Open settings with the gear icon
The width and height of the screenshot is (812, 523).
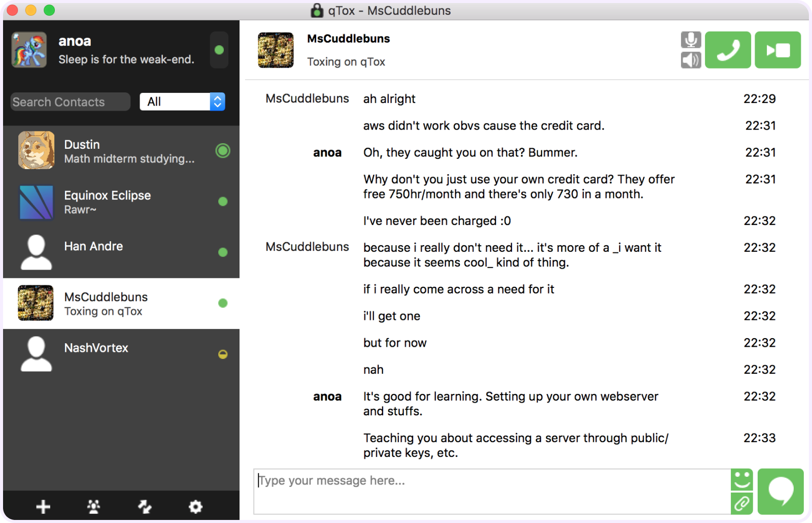[x=195, y=506]
